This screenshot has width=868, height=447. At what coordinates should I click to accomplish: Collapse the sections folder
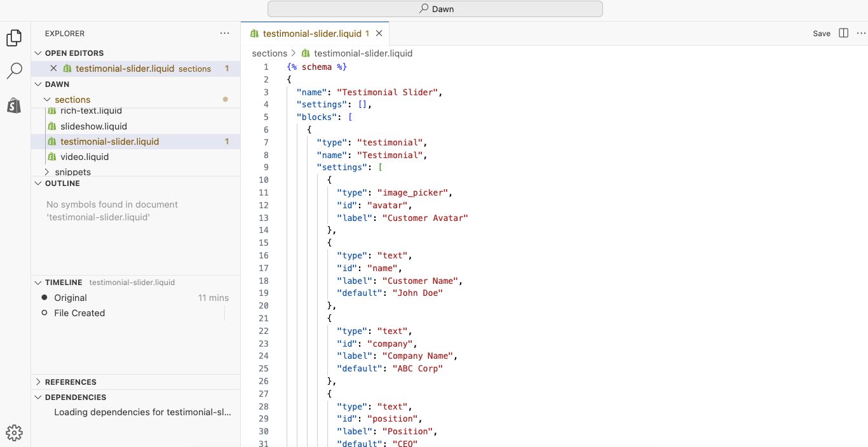point(48,100)
